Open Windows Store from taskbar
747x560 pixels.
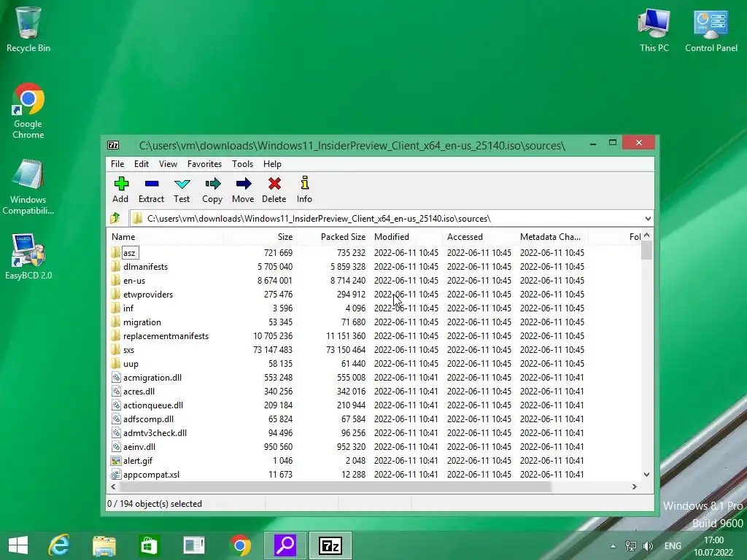point(149,545)
